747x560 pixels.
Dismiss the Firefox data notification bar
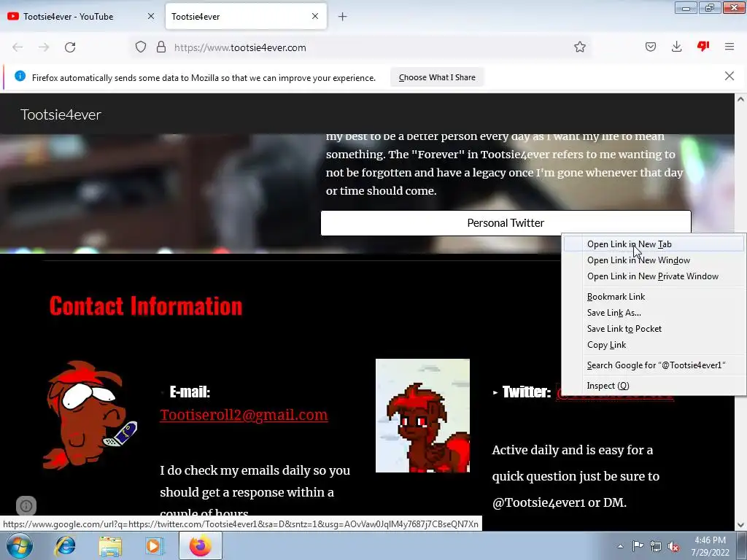729,76
